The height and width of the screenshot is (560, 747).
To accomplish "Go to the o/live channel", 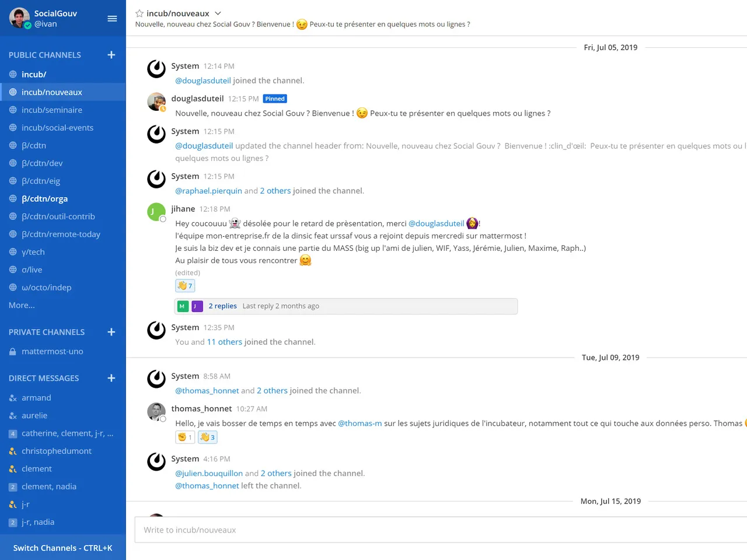I will [x=63, y=269].
